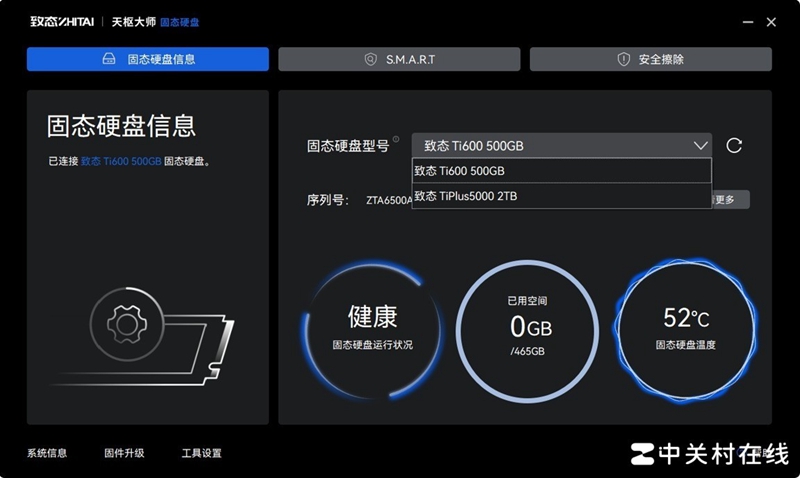Screen dimensions: 800x478
Task: Open 系统信息 at the bottom
Action: coord(47,453)
